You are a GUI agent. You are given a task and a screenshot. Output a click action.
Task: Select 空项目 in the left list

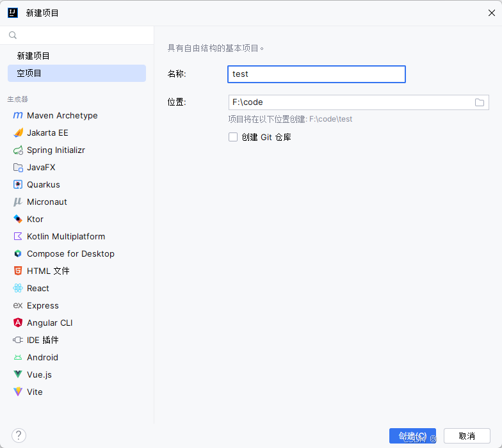pos(77,73)
